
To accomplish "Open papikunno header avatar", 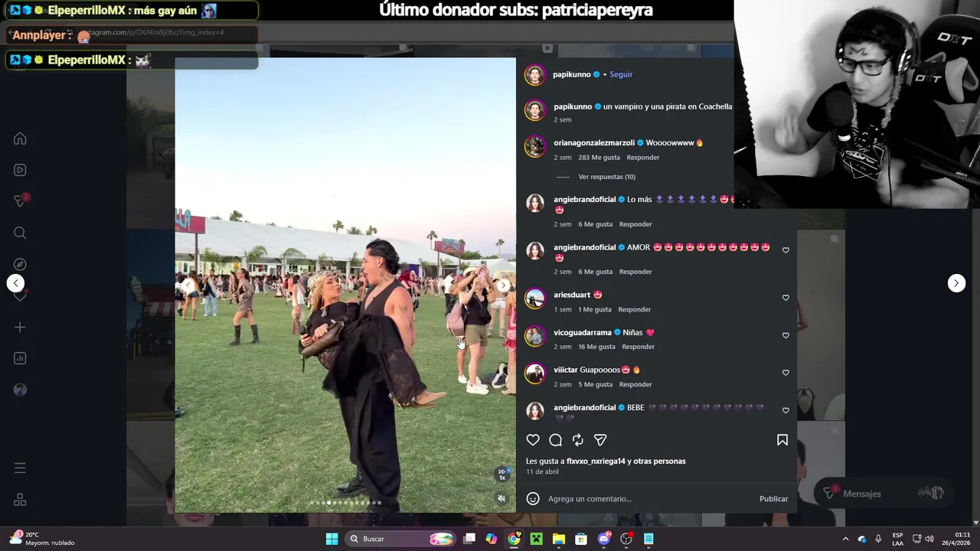I will (x=534, y=74).
